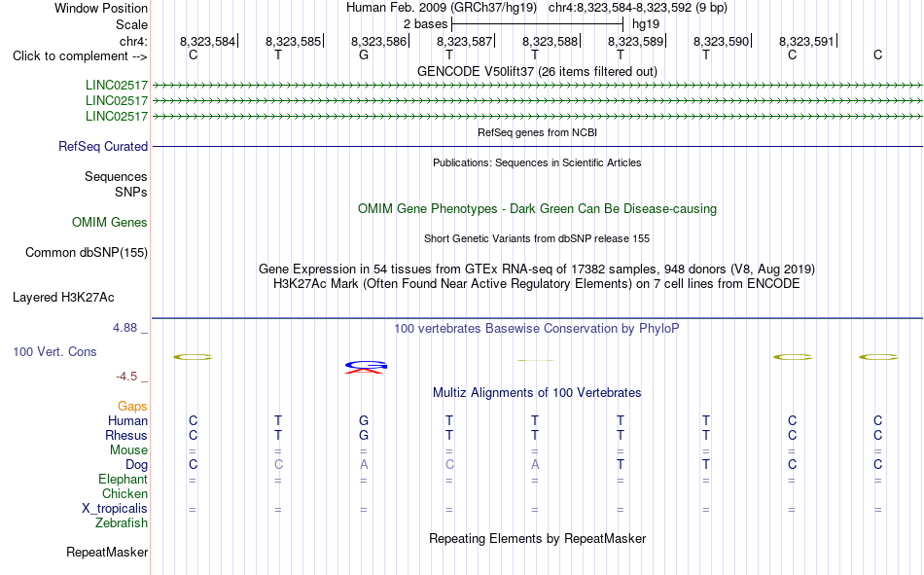Screen dimensions: 924x575
Task: Select the Human species label
Action: 127,420
